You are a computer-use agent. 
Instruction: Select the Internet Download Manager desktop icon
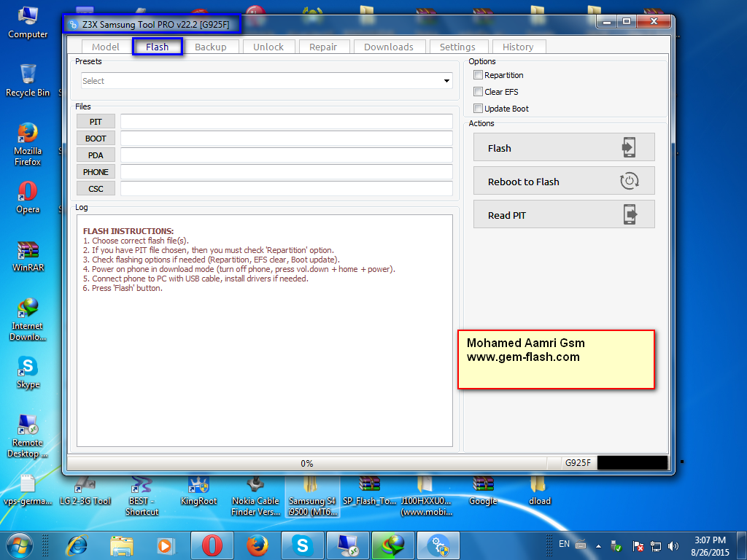(28, 319)
